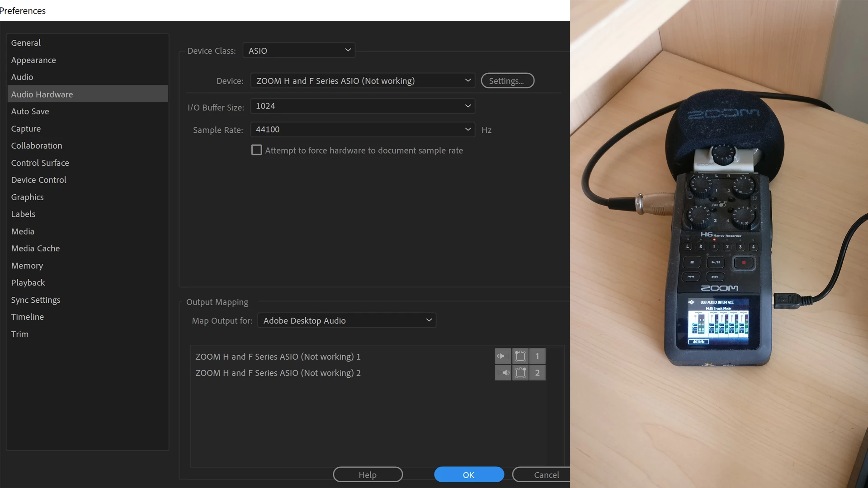Enable force hardware to document sample rate
868x488 pixels.
(256, 150)
